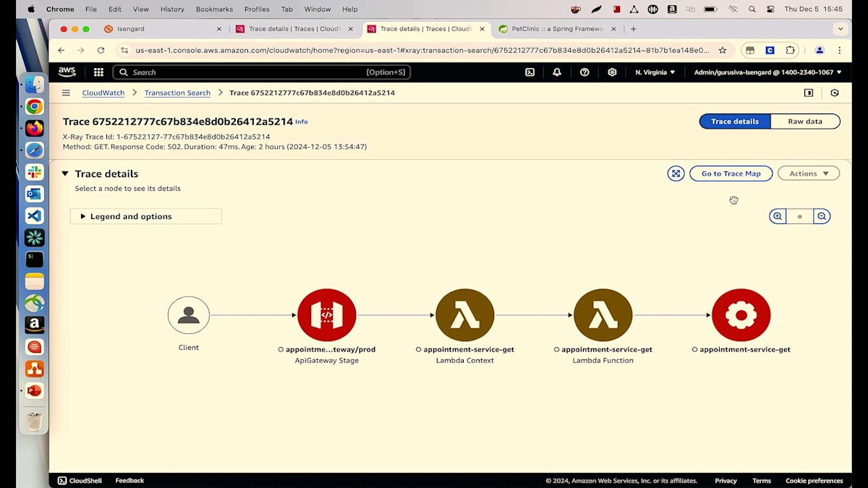This screenshot has width=868, height=488.
Task: Click Feedback in the footer
Action: 129,481
